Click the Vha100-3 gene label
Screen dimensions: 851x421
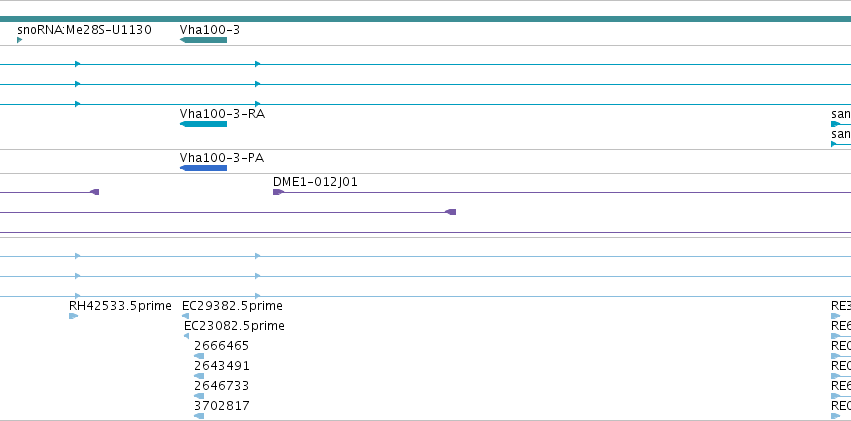pyautogui.click(x=209, y=30)
